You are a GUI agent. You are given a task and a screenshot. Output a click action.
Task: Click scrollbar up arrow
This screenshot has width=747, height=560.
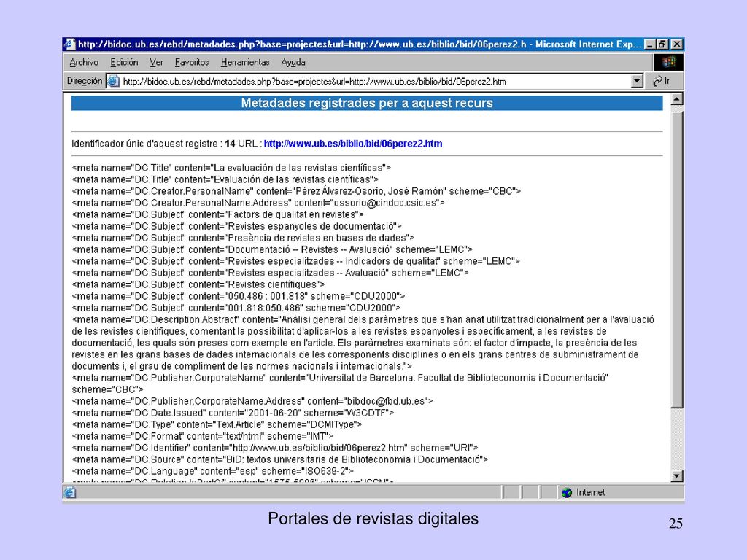(676, 99)
